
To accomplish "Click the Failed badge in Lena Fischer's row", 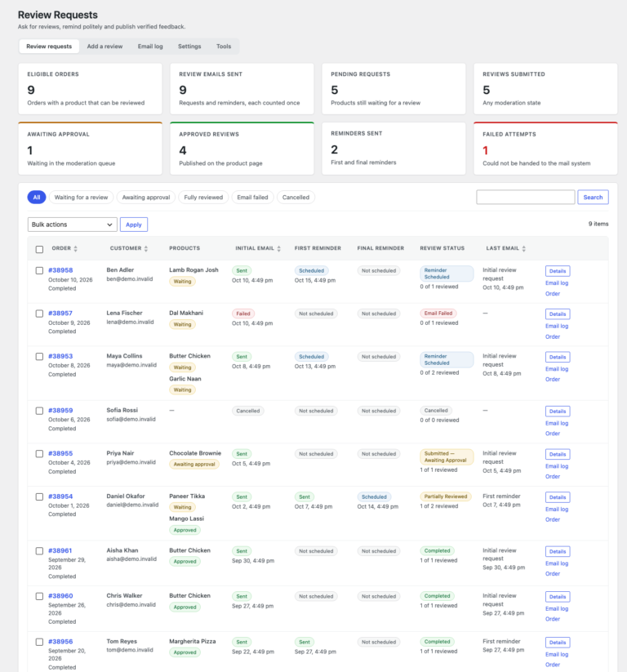I will [x=243, y=314].
